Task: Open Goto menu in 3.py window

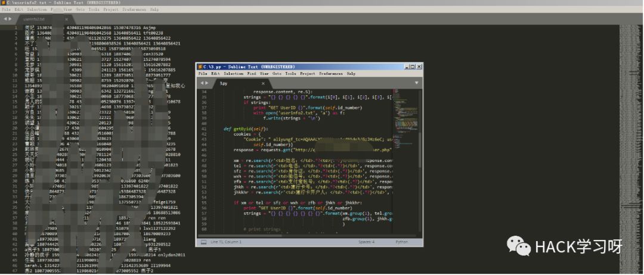Action: [x=277, y=74]
